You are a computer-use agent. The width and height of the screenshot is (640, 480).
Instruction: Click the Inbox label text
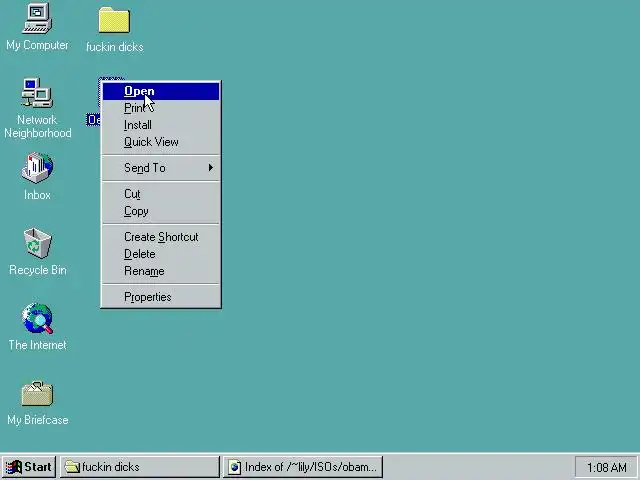tap(37, 195)
